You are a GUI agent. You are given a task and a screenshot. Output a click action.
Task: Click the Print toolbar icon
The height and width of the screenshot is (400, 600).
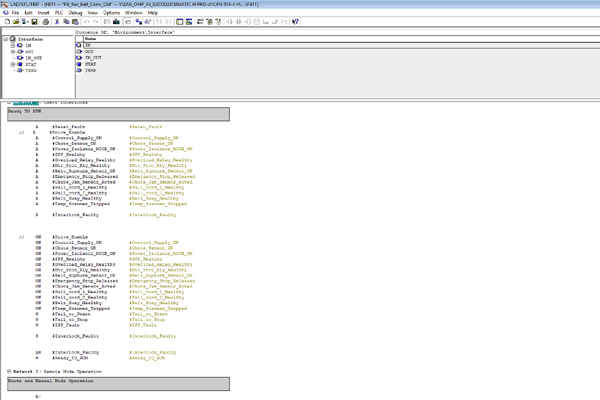46,22
